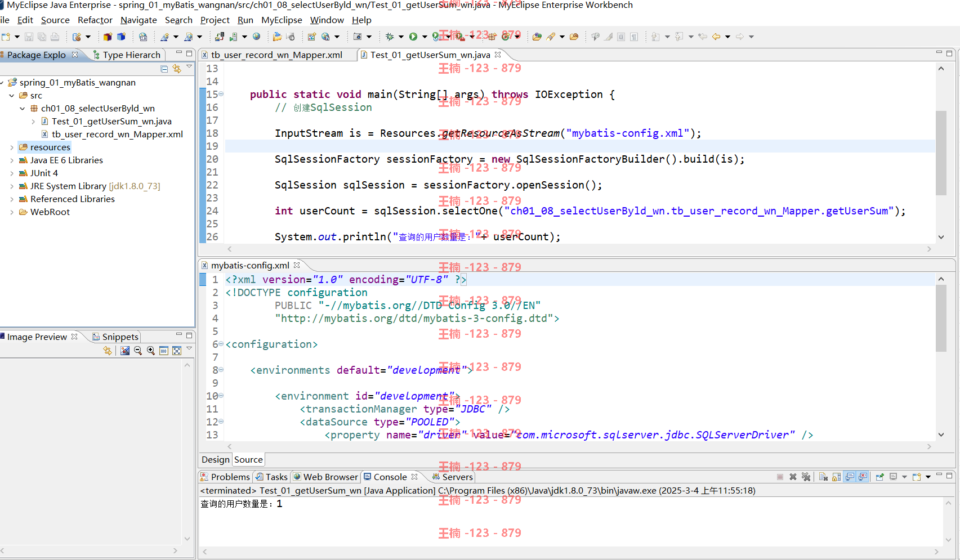Zoom in in Image Preview panel

[151, 351]
